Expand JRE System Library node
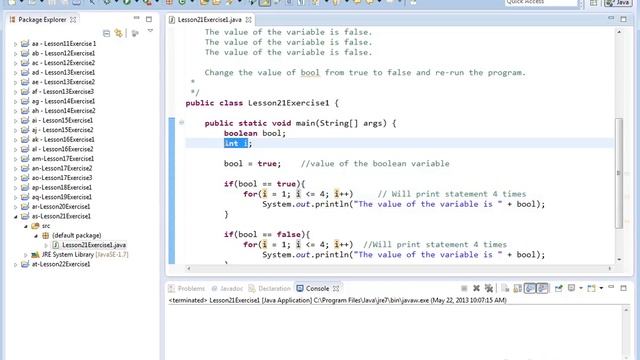Image resolution: width=640 pixels, height=360 pixels. 26,255
